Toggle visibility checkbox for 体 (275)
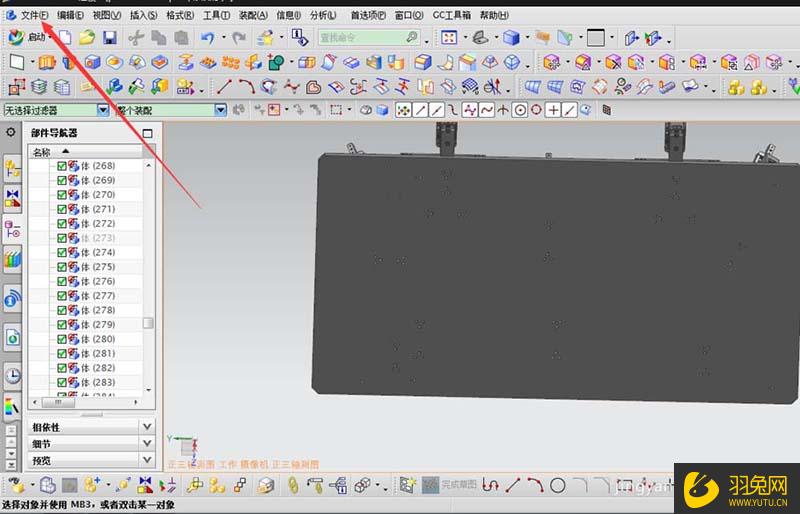Image resolution: width=800 pixels, height=514 pixels. (x=62, y=267)
